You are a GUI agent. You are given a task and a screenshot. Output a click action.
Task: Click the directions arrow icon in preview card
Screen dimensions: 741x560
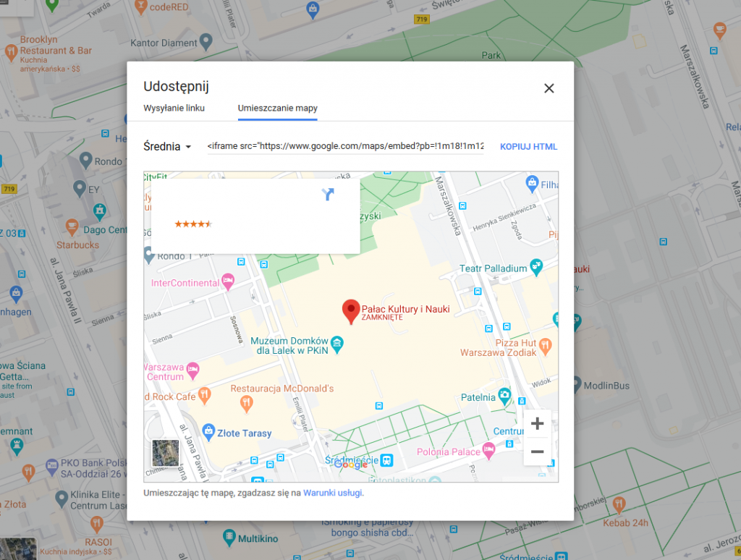click(x=328, y=194)
